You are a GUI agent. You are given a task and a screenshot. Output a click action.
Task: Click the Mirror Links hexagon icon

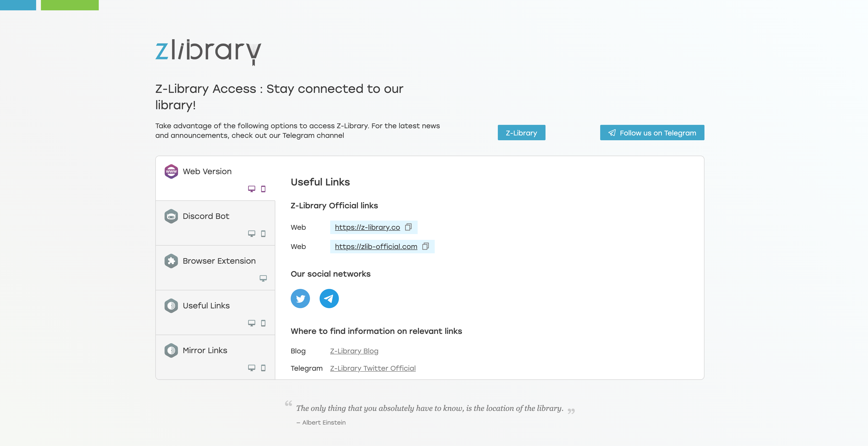click(171, 350)
